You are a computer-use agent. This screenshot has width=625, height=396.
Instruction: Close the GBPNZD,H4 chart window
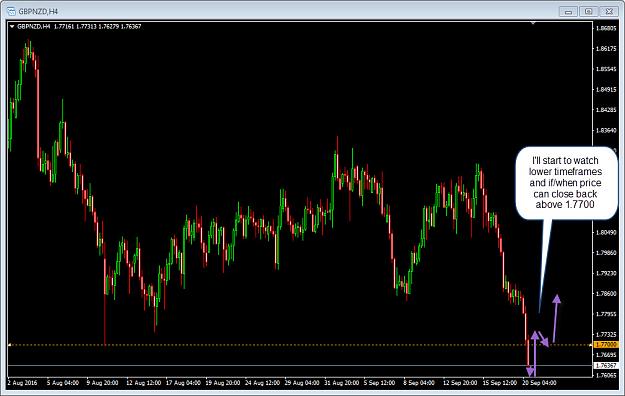tap(609, 12)
